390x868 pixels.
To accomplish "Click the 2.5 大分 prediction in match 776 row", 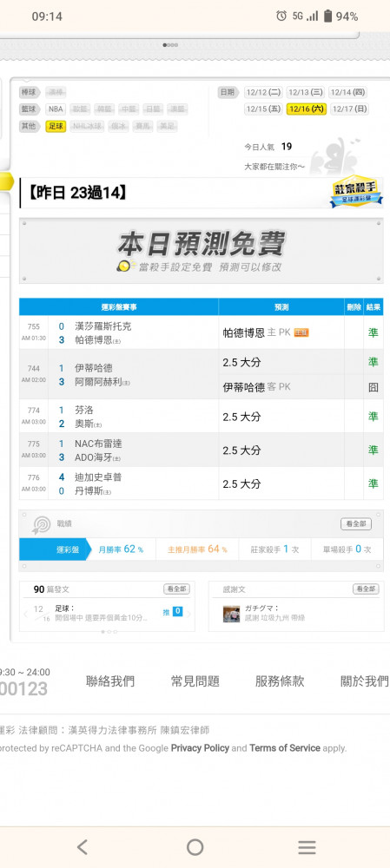I will coord(241,483).
